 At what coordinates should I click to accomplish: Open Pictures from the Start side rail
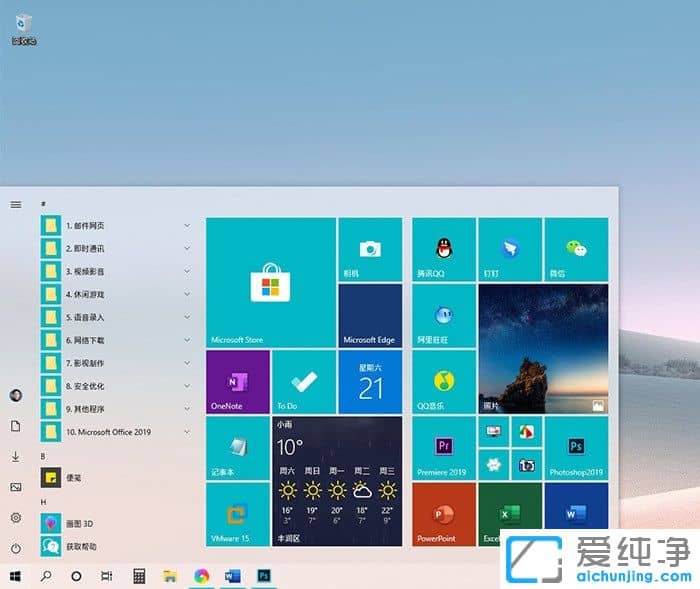pos(16,487)
